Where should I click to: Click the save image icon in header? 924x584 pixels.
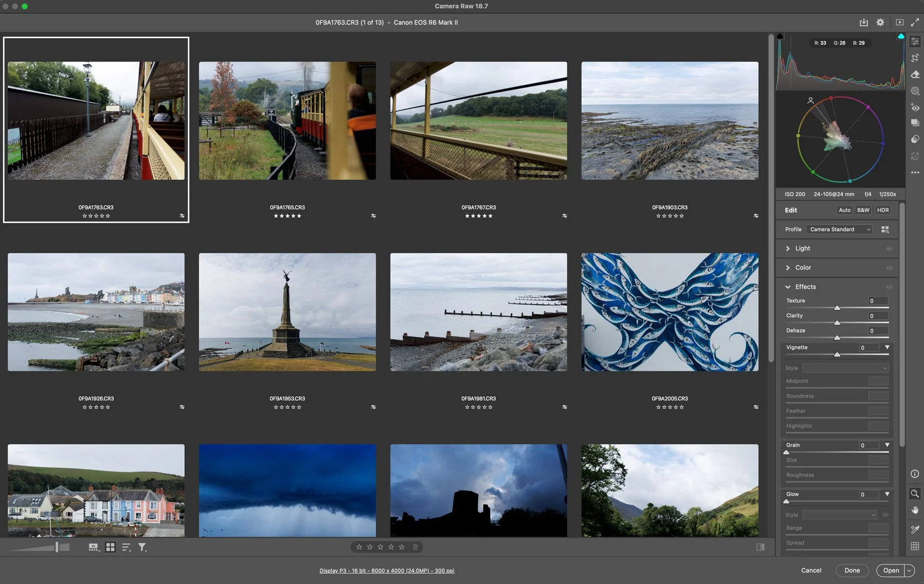tap(864, 23)
